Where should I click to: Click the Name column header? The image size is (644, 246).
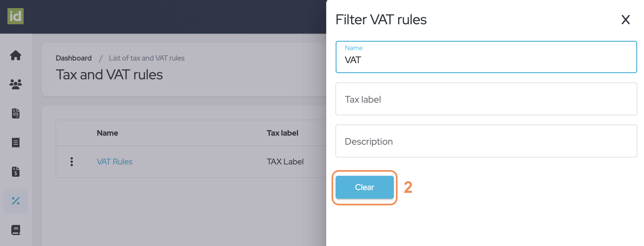click(107, 133)
